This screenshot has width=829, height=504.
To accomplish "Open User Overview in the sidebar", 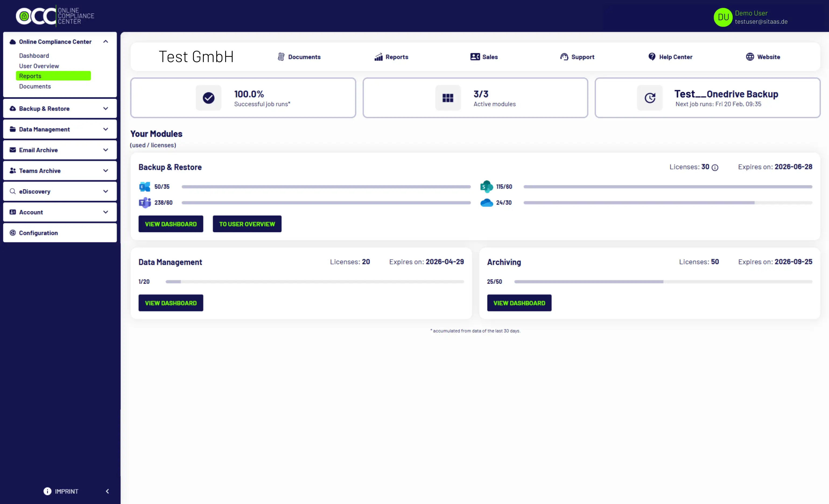I will (39, 66).
